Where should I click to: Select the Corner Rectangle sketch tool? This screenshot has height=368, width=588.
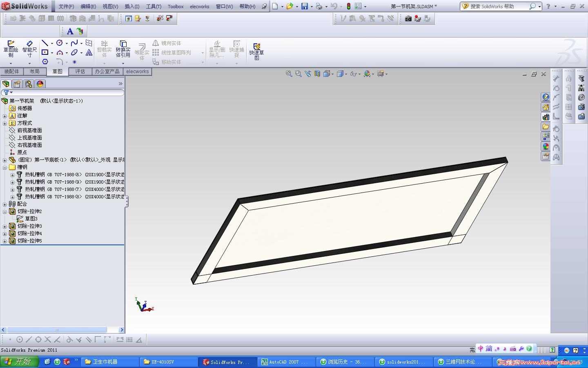pyautogui.click(x=45, y=52)
